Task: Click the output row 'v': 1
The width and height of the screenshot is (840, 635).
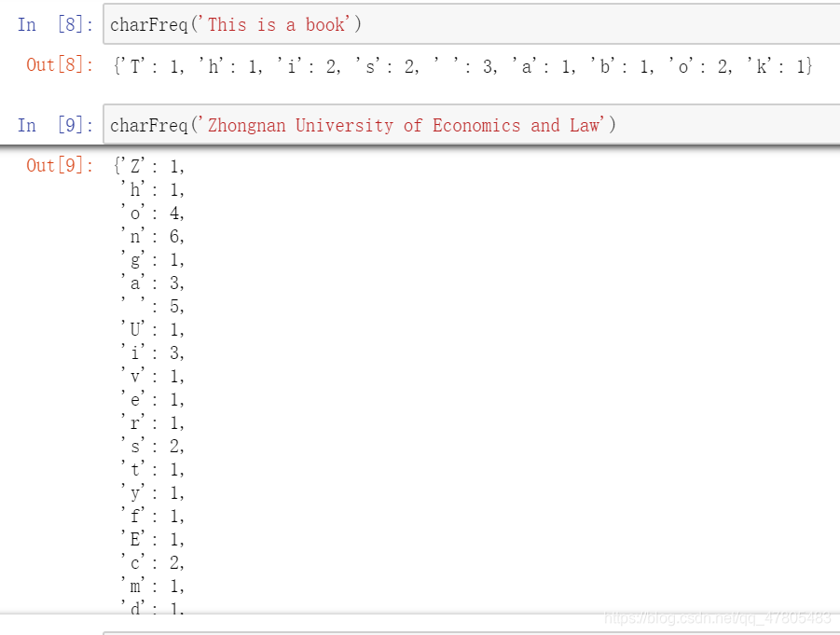Action: (x=152, y=376)
